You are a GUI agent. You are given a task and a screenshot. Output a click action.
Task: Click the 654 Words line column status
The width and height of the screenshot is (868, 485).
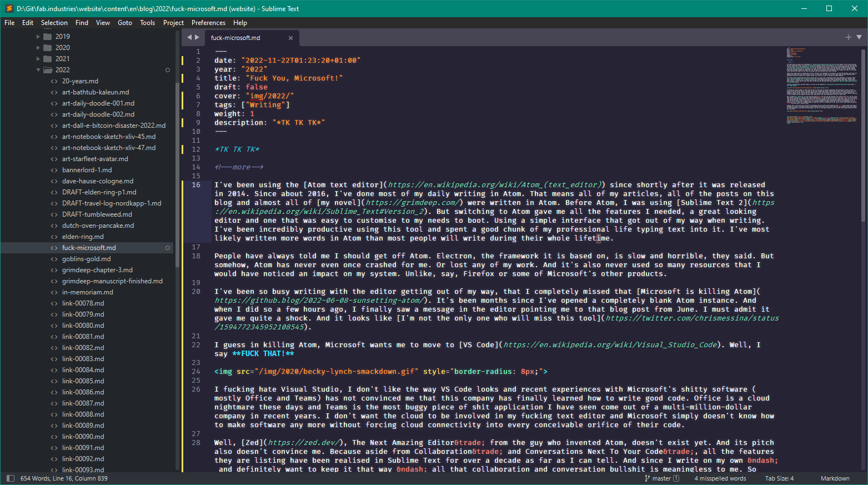(x=64, y=478)
